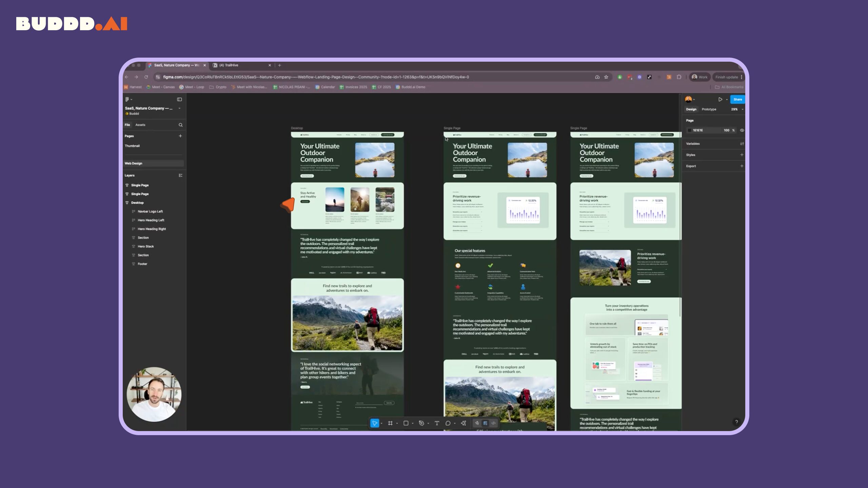Click the collapse all layers icon
The width and height of the screenshot is (868, 488).
pos(180,175)
